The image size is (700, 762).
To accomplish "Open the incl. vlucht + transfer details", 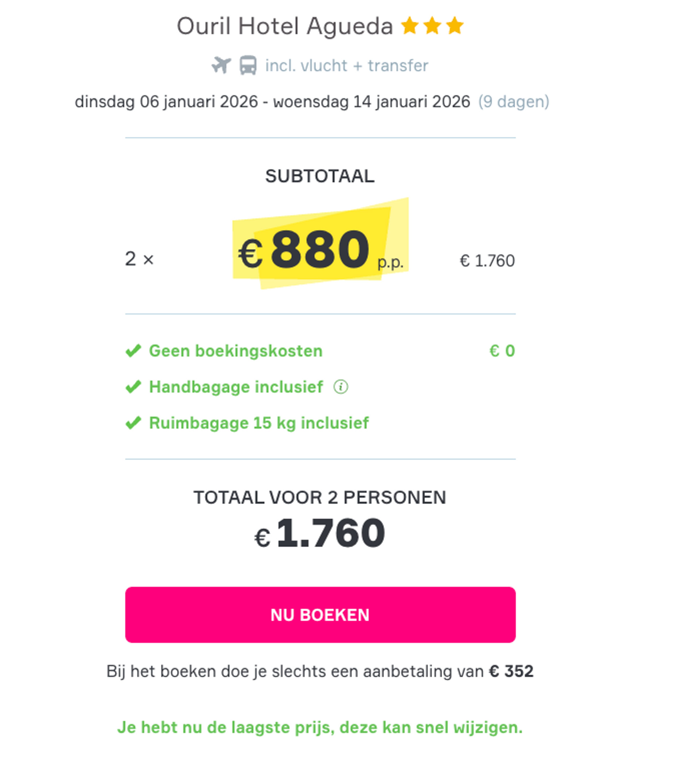I will [x=346, y=65].
